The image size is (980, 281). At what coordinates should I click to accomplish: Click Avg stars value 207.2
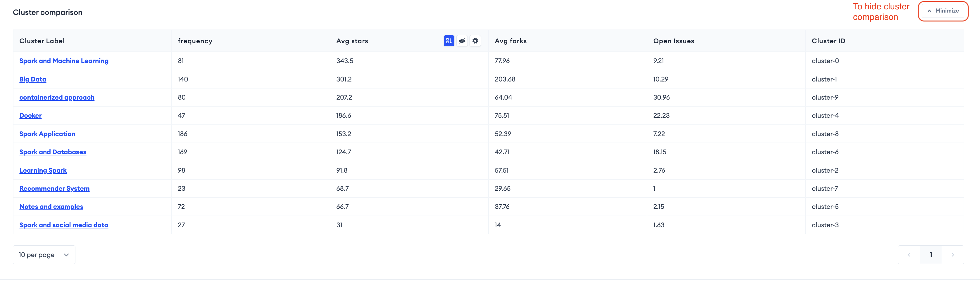click(344, 97)
